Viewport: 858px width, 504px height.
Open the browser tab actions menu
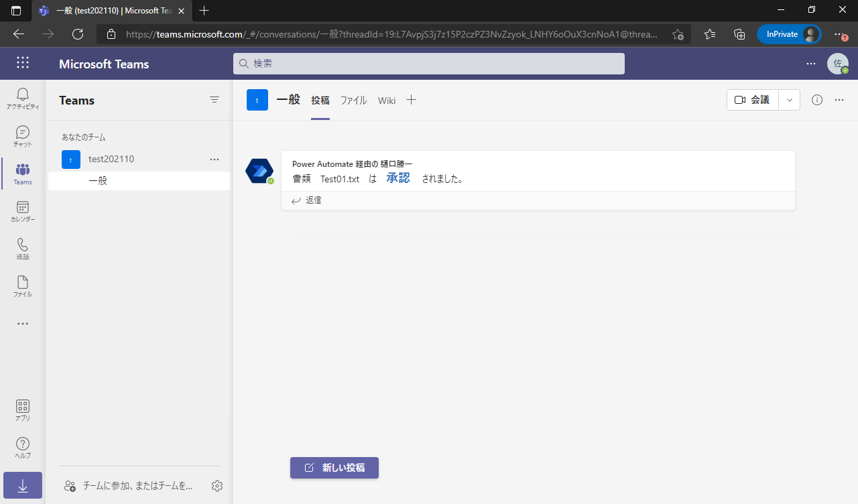coord(16,11)
